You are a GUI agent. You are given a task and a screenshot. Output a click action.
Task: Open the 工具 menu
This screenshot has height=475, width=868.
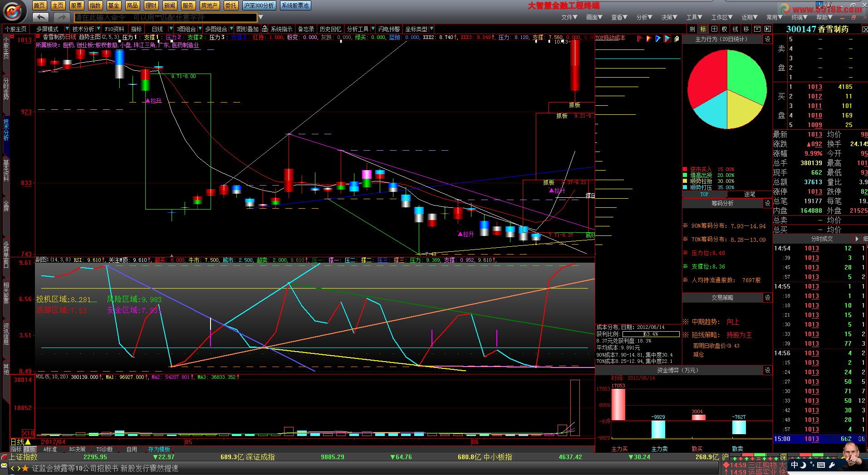point(694,17)
